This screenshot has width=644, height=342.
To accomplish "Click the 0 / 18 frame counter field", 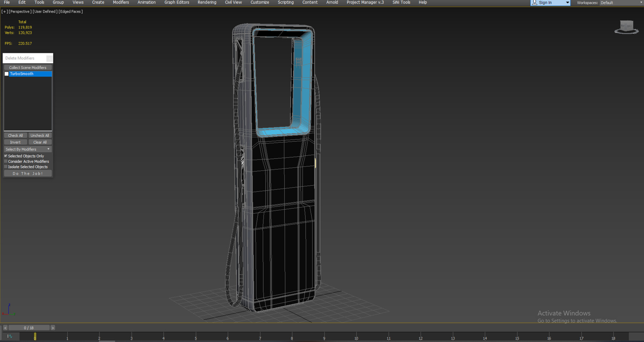I will 29,327.
